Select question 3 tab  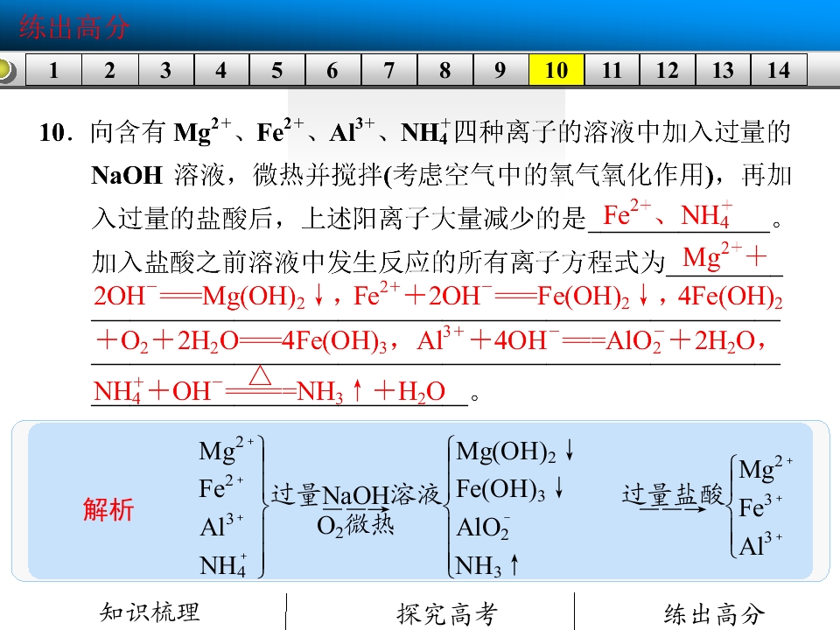click(x=166, y=70)
